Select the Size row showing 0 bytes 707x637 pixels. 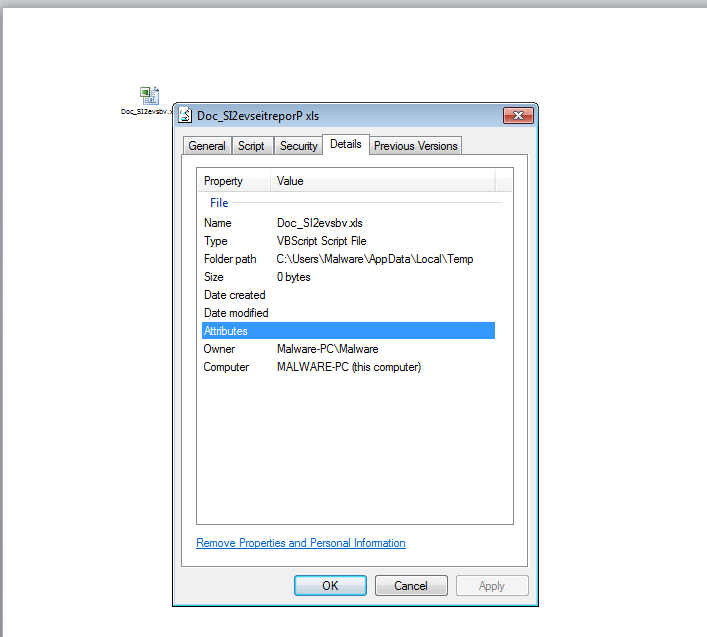click(345, 277)
